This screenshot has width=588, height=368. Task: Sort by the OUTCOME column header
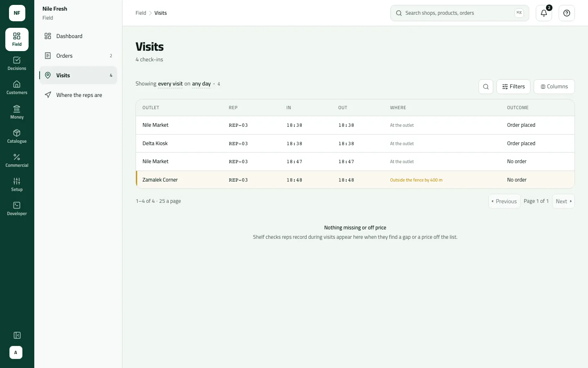518,108
